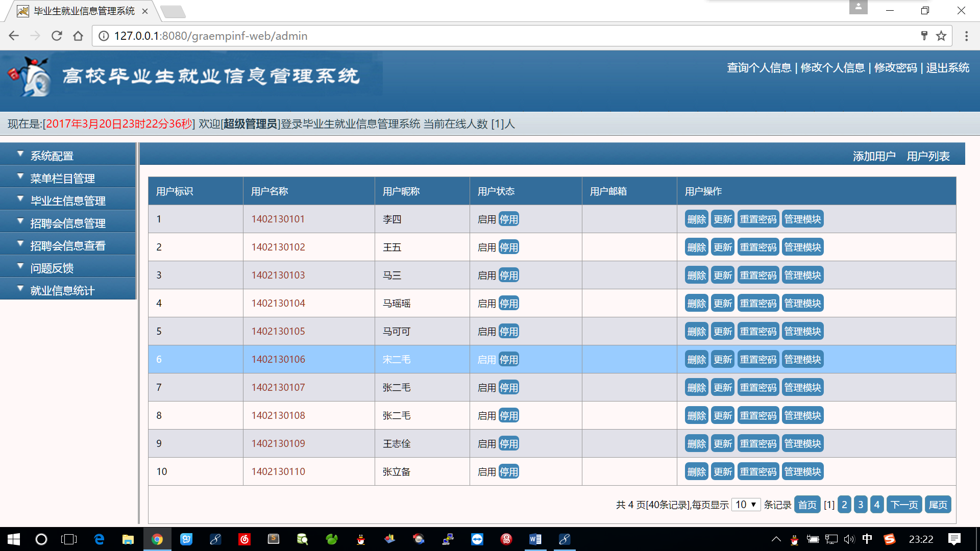Bookmark page with the star icon
The image size is (980, 551).
(x=941, y=36)
